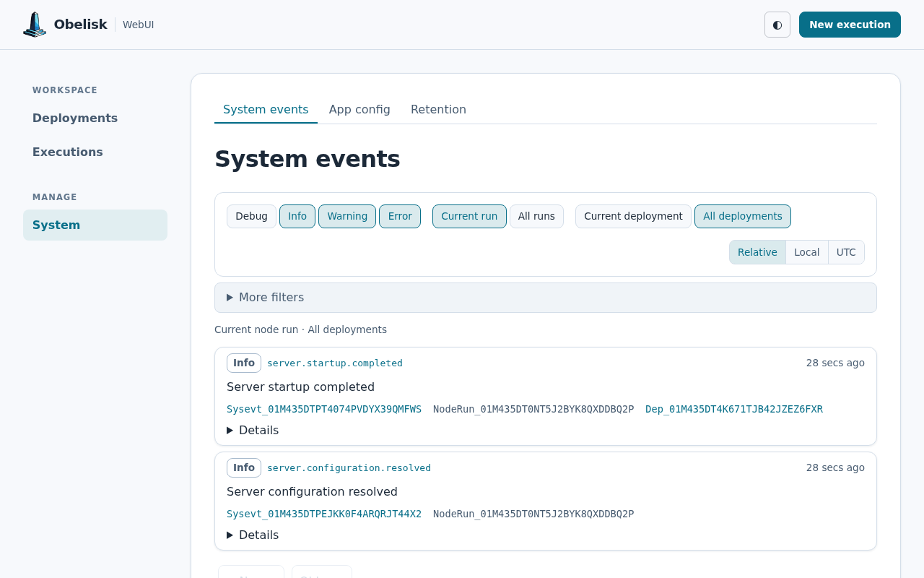Switch timestamps to Relative
The width and height of the screenshot is (924, 578).
(x=757, y=252)
